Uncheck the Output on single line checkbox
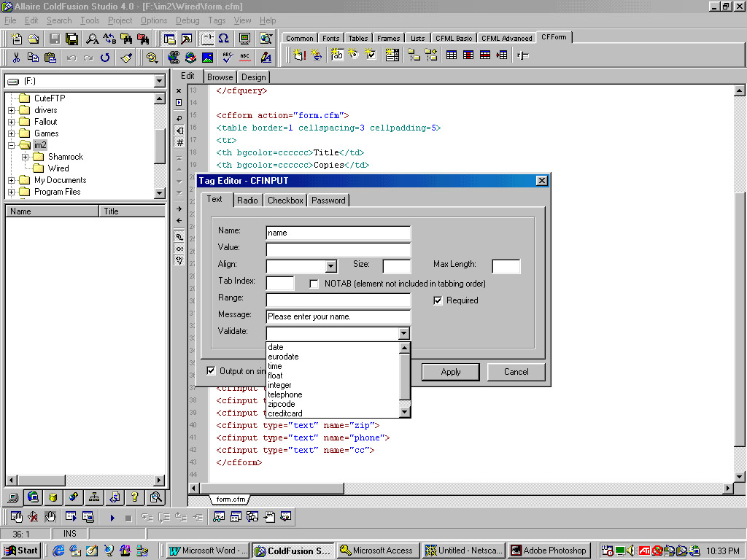747x560 pixels. coord(211,370)
